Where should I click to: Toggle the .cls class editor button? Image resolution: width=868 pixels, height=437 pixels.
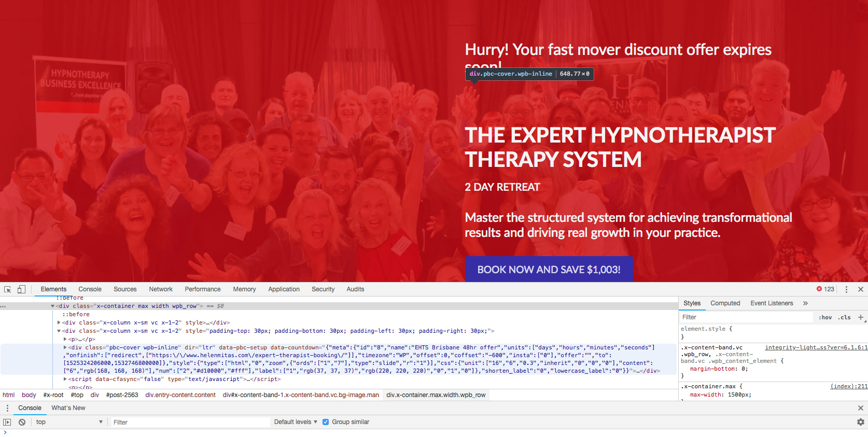(844, 317)
